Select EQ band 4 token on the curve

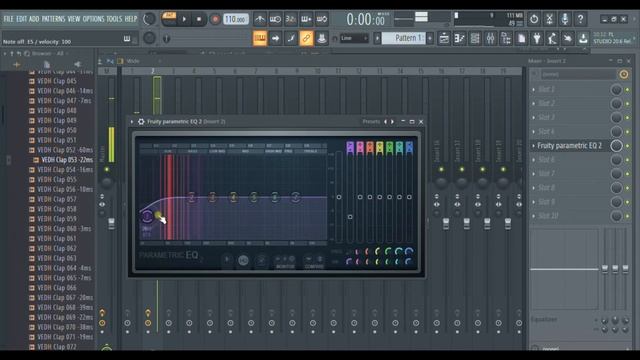(x=233, y=198)
